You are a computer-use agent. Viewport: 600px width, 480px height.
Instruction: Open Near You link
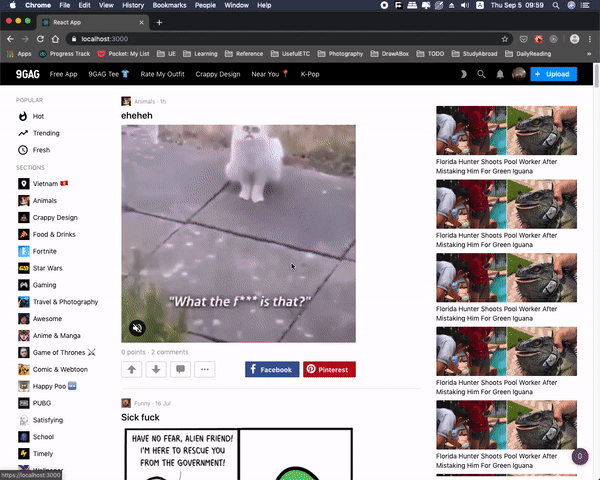coord(270,74)
